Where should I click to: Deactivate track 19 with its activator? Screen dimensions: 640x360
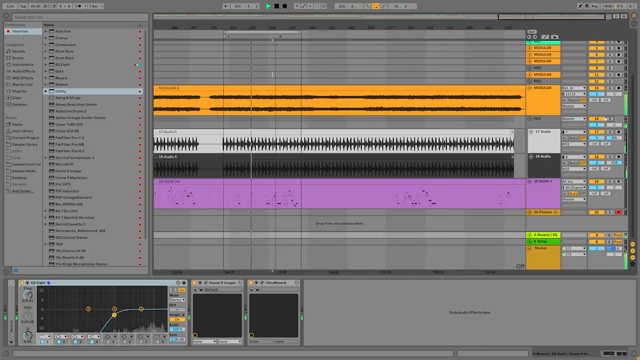coord(596,181)
